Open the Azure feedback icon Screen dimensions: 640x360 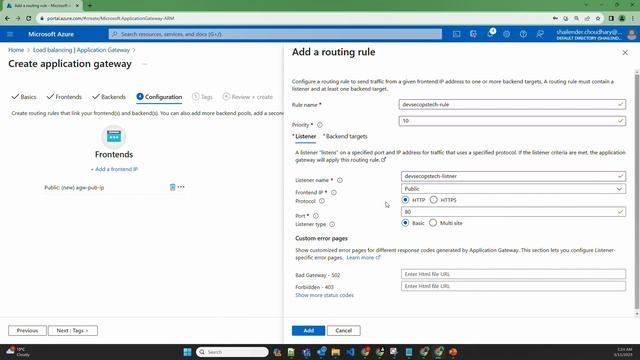coord(540,34)
